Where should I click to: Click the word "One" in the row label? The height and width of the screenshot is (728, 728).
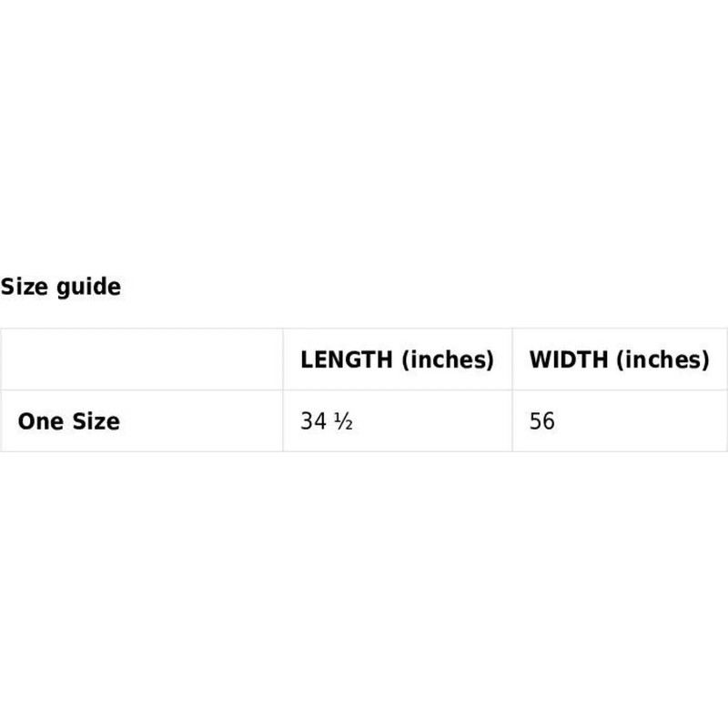[39, 421]
